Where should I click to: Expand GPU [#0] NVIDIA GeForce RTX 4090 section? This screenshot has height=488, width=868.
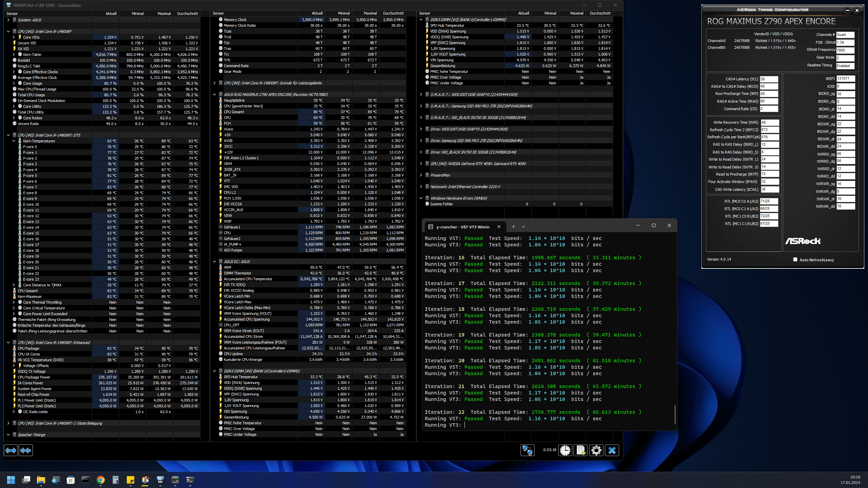(421, 164)
